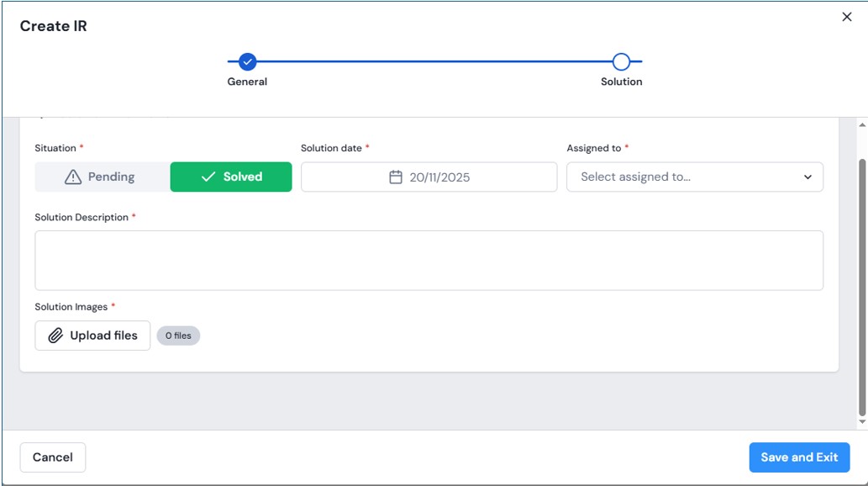Viewport: 868px width, 486px height.
Task: Set Situation to Solved
Action: tap(231, 177)
